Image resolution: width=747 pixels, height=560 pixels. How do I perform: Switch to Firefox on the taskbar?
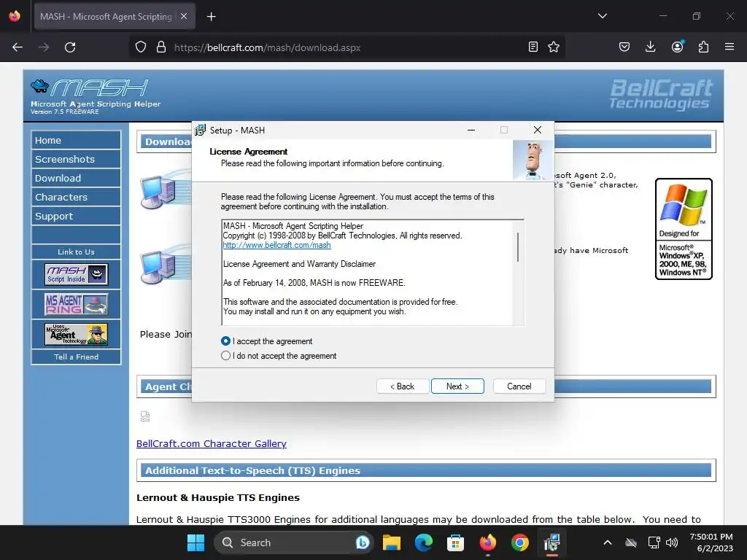[x=488, y=542]
